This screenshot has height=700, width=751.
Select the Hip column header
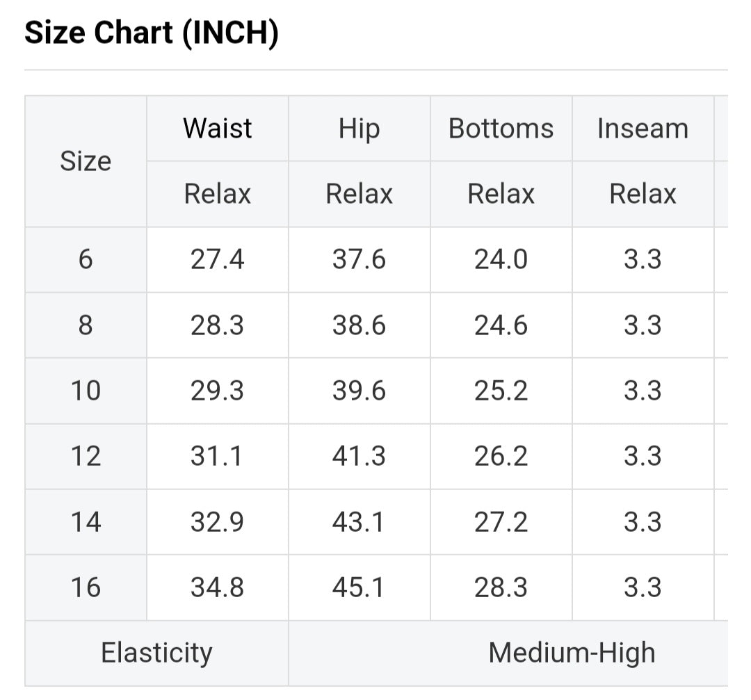(x=359, y=129)
